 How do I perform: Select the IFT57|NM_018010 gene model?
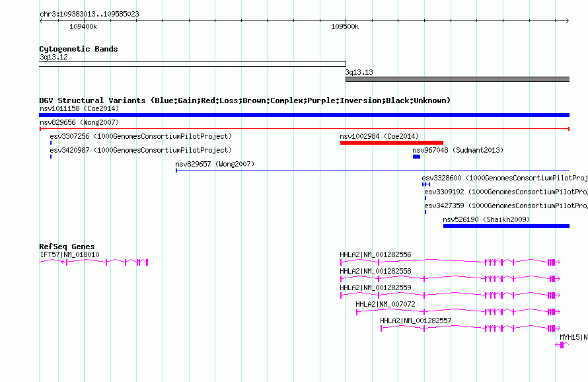pyautogui.click(x=94, y=262)
